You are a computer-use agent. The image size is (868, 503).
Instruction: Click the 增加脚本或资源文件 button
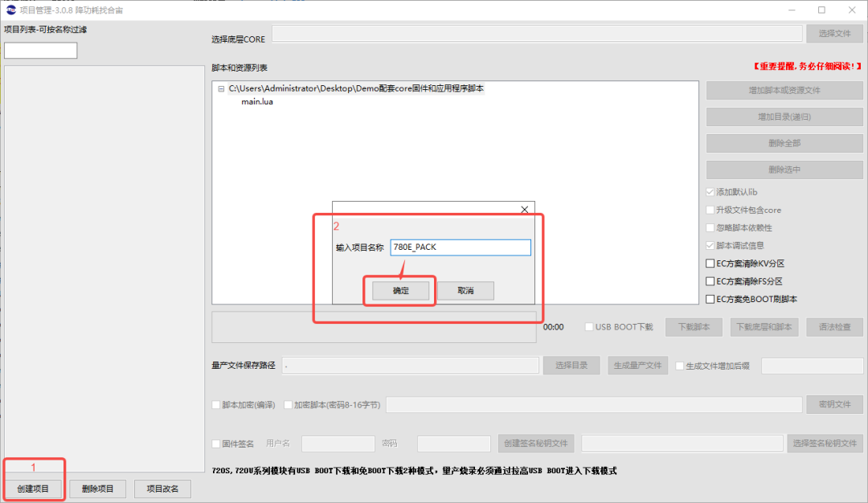pos(784,90)
